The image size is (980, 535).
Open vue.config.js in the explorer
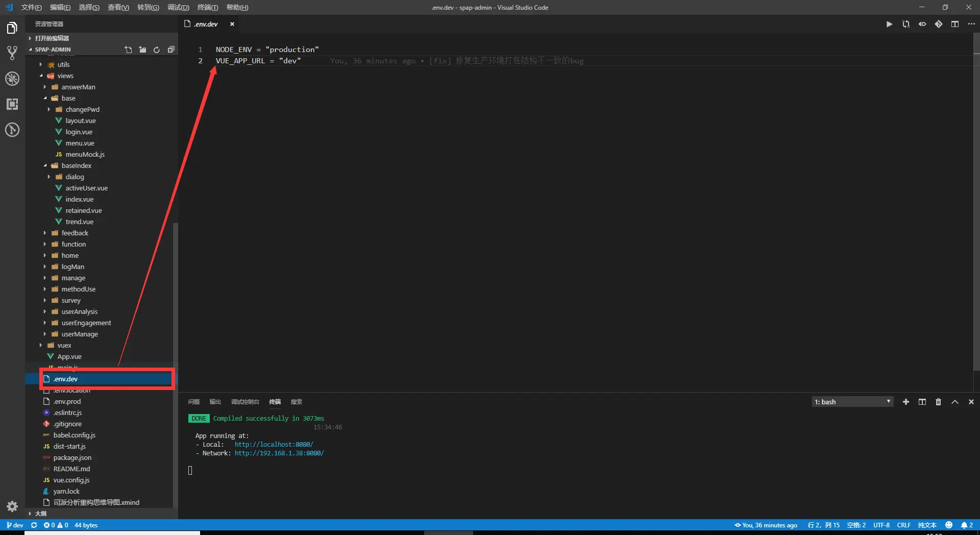[x=71, y=480]
